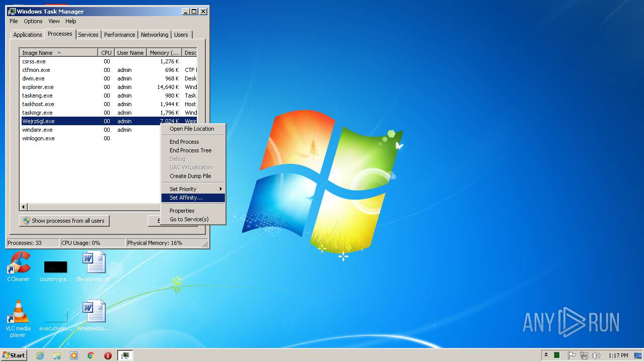Click network tray icon
This screenshot has width=644, height=362.
[x=584, y=355]
